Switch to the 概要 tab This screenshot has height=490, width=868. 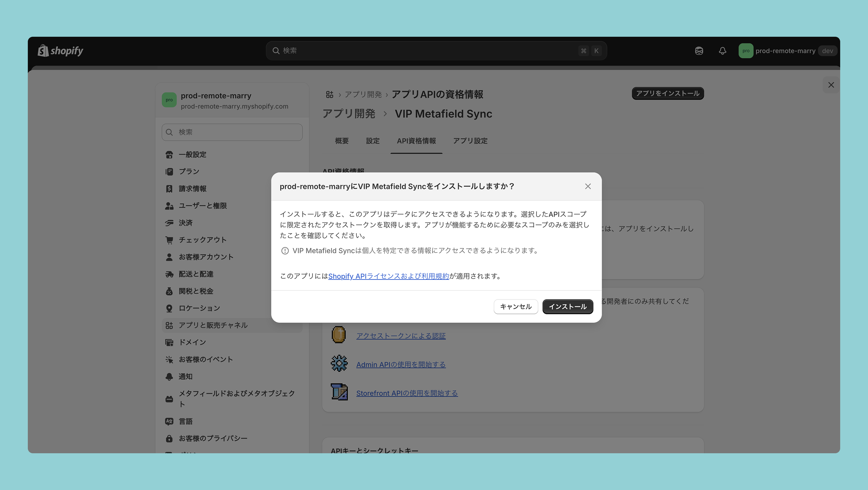[x=341, y=141]
